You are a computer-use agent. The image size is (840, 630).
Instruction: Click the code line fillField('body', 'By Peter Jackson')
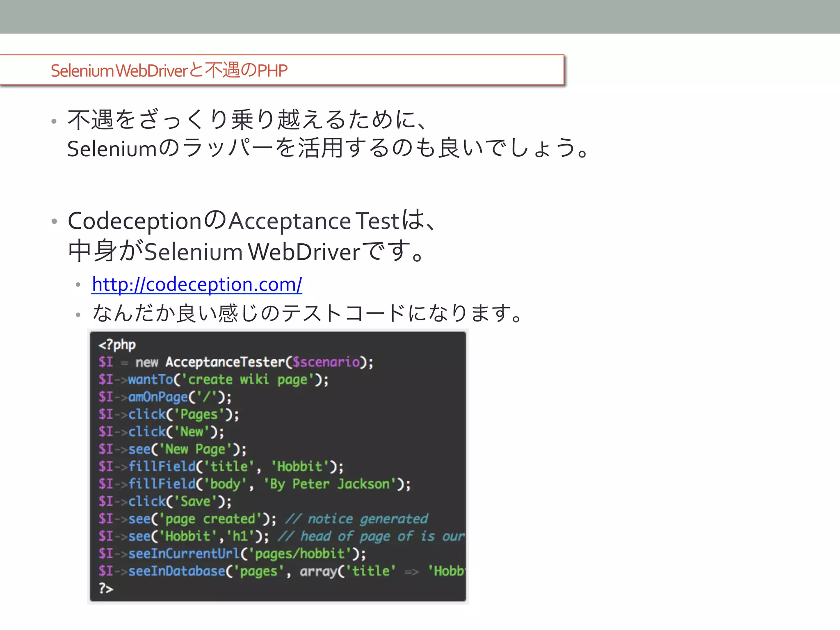pyautogui.click(x=254, y=484)
